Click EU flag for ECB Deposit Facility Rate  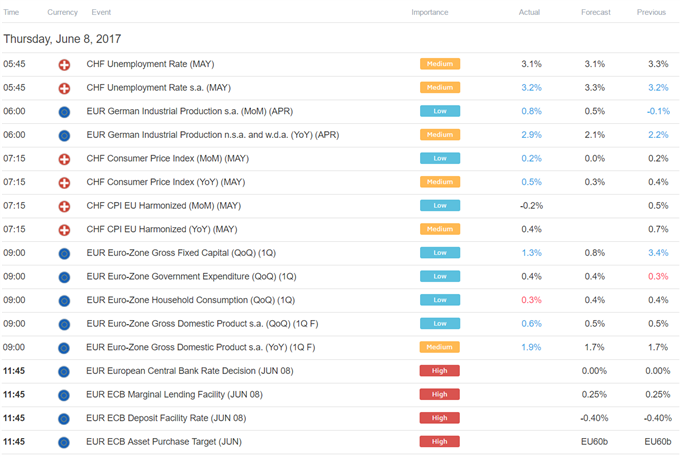65,418
